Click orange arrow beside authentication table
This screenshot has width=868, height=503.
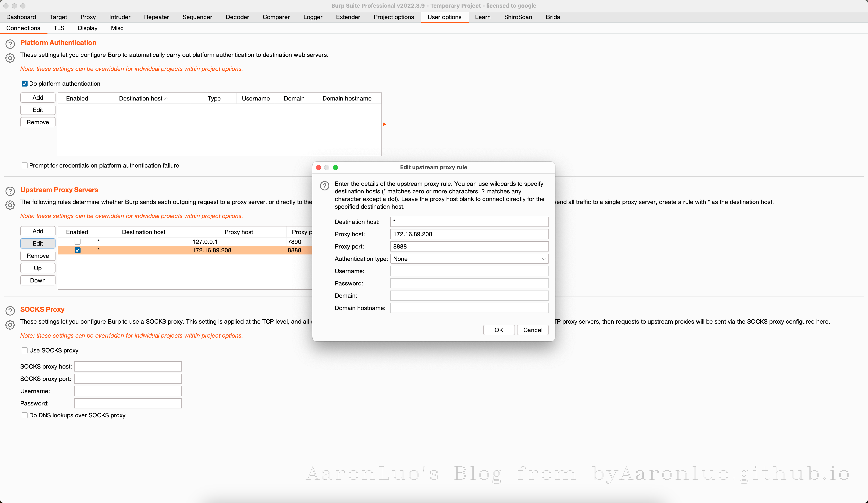384,124
